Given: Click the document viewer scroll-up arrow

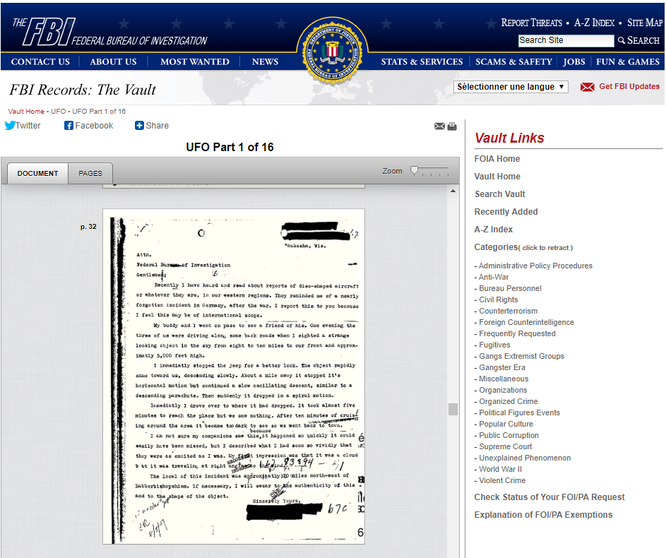Looking at the screenshot, I should click(x=453, y=192).
